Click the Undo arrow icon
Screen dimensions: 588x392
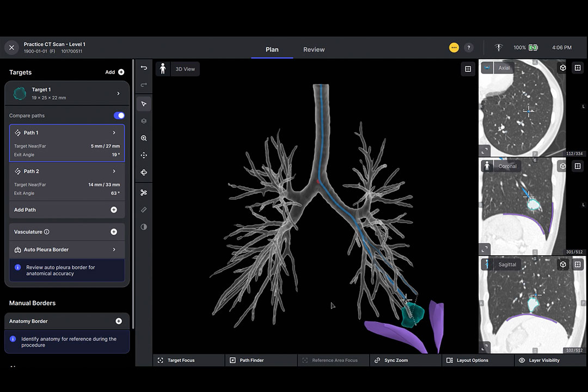[x=143, y=68]
